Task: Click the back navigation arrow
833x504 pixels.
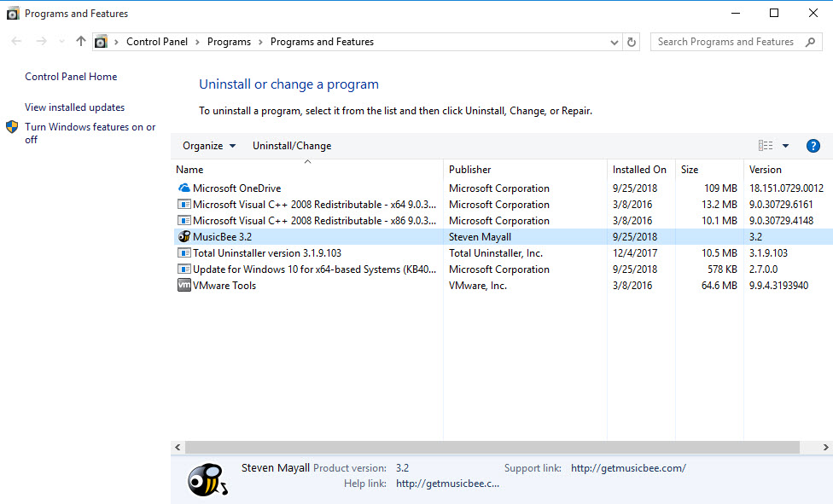Action: point(16,42)
